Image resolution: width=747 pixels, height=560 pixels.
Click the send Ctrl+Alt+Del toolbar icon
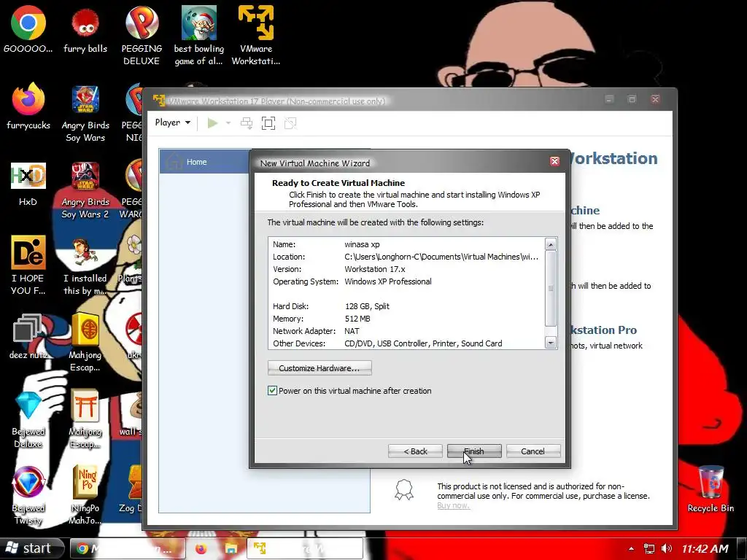pos(247,123)
